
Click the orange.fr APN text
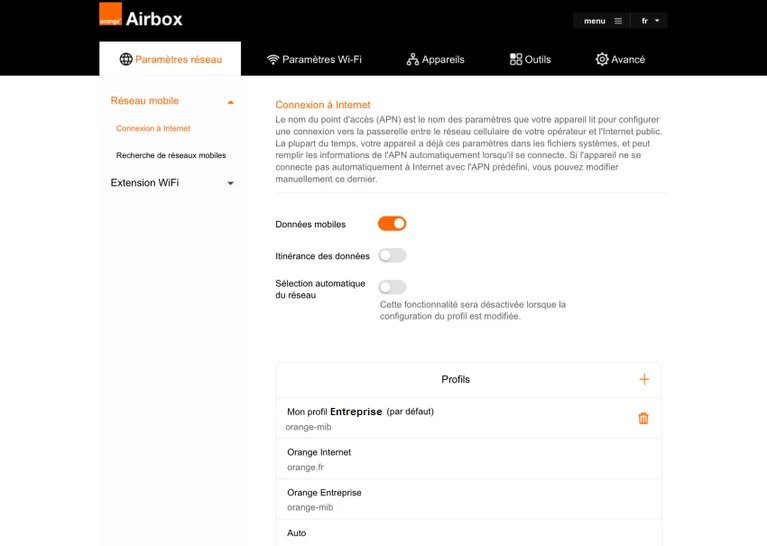click(305, 467)
